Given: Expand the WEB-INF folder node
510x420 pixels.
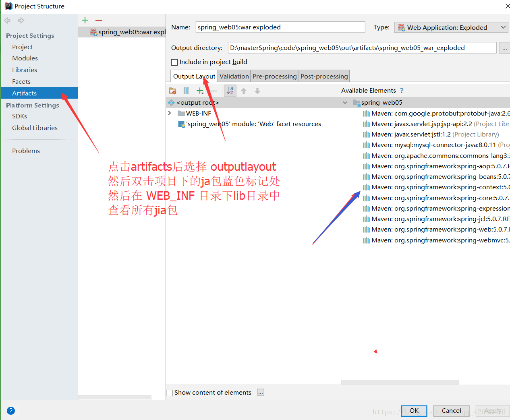Looking at the screenshot, I should pyautogui.click(x=170, y=113).
